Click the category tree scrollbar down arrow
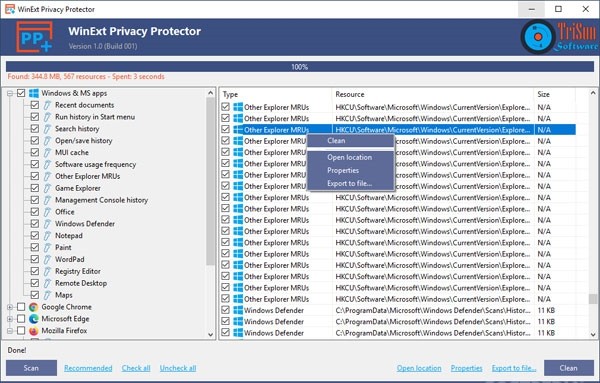 (210, 334)
